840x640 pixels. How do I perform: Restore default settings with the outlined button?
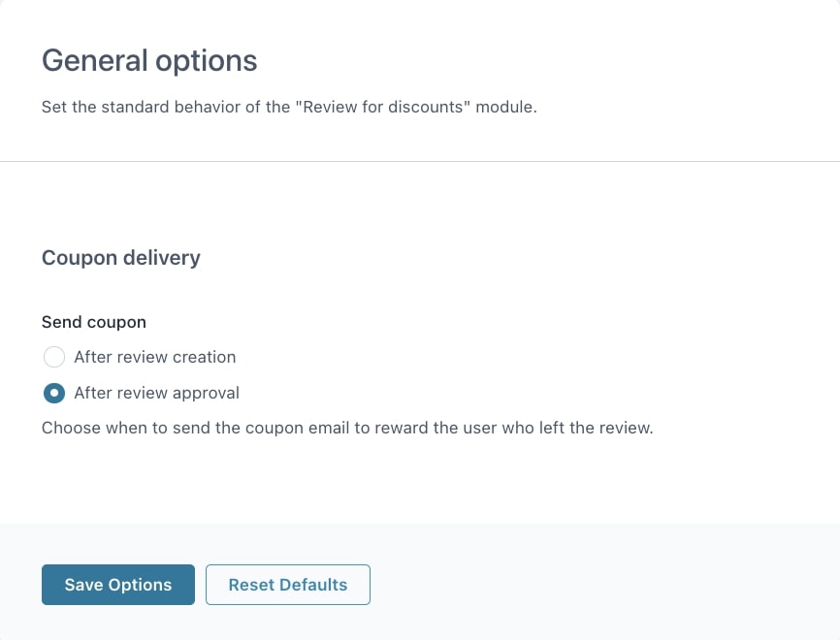(x=288, y=585)
